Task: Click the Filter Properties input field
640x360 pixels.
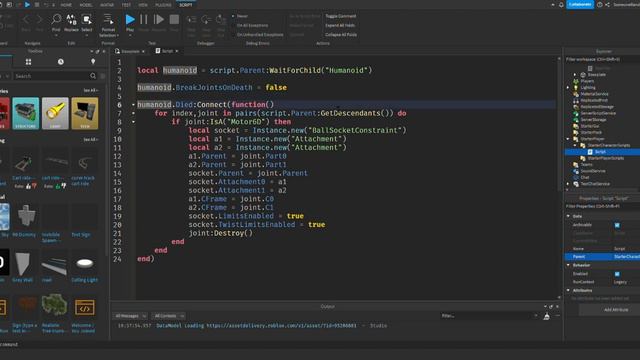Action: point(602,207)
